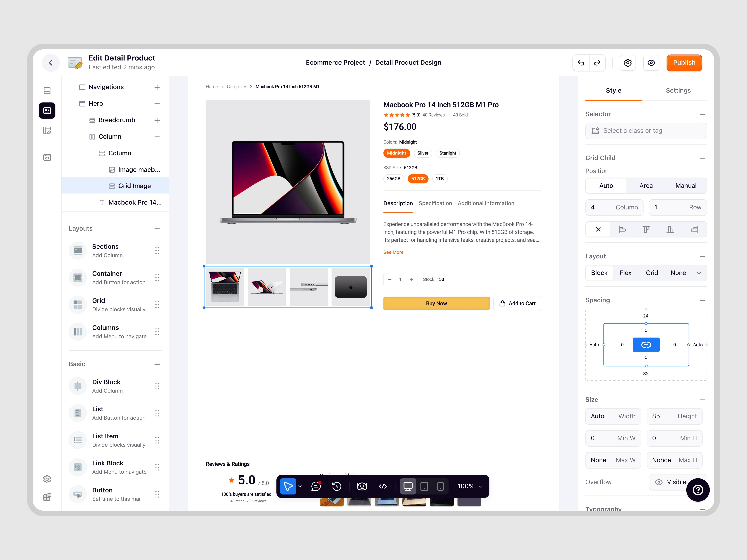Publish the product page
Viewport: 747px width, 560px height.
(x=684, y=63)
